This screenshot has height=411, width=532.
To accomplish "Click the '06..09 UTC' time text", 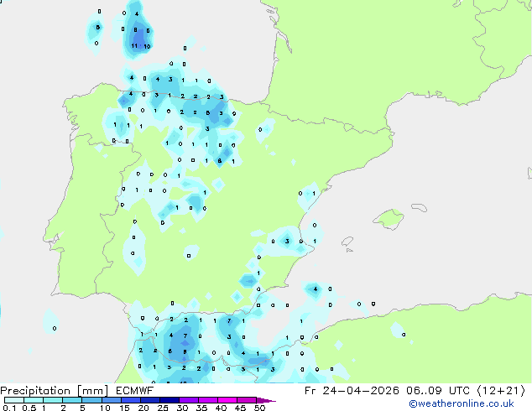I will pos(438,391).
